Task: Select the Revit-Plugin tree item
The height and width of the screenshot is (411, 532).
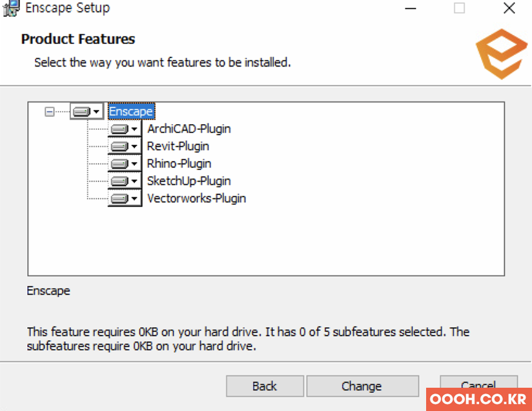Action: (178, 147)
